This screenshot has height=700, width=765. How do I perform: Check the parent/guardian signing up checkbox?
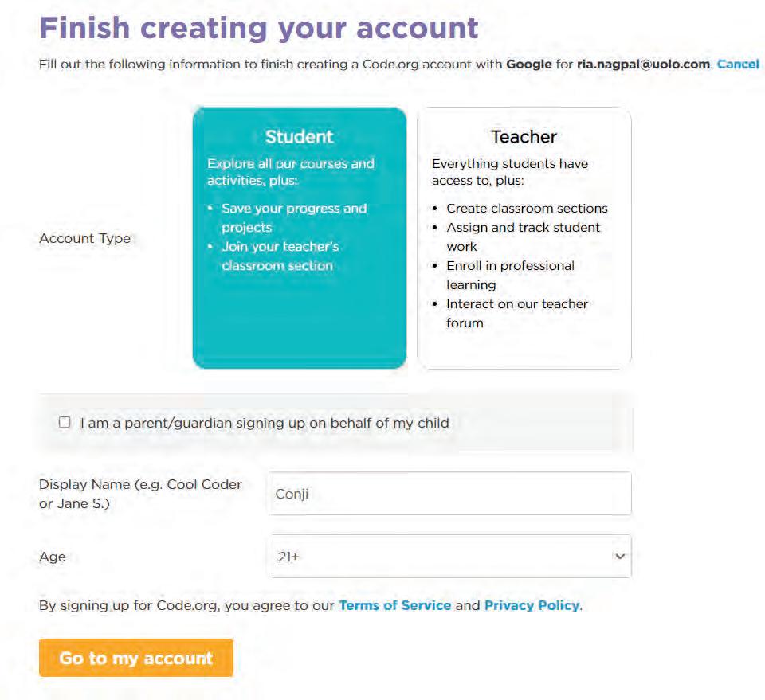[65, 423]
